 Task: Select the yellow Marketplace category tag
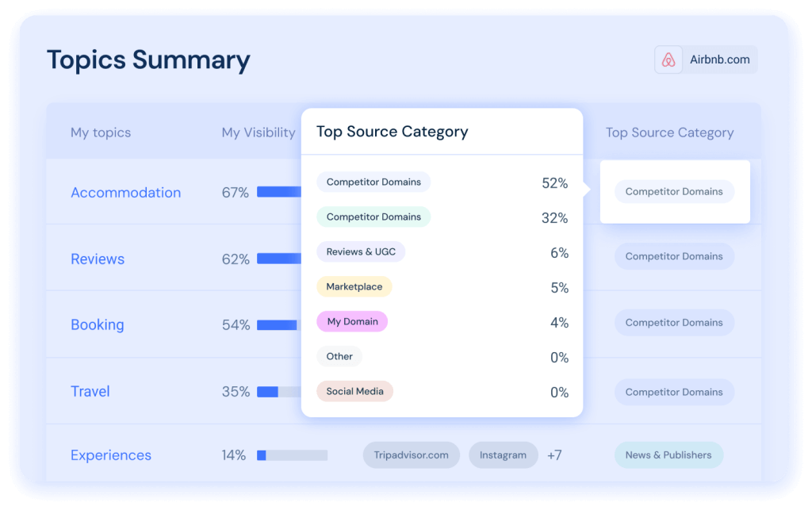point(354,287)
